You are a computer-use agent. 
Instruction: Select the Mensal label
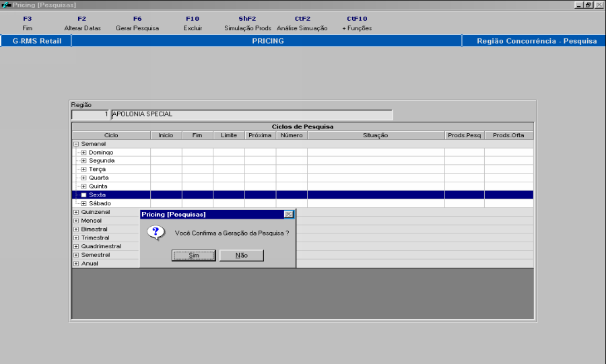91,221
